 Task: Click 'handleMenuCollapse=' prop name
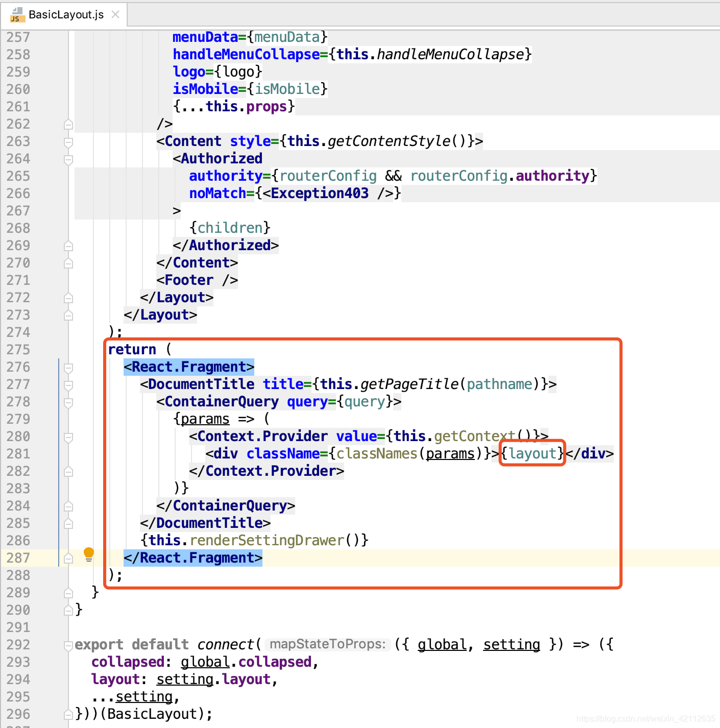(250, 54)
